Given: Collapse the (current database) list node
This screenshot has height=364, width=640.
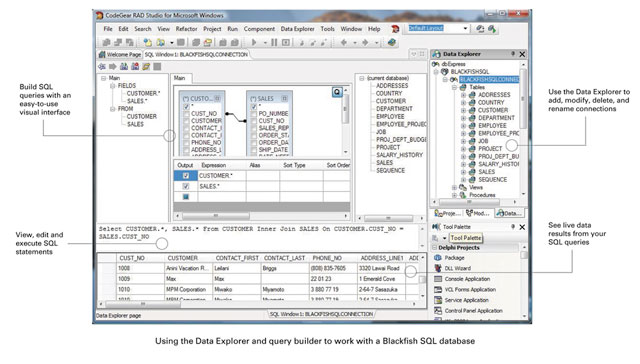Looking at the screenshot, I should [x=362, y=78].
